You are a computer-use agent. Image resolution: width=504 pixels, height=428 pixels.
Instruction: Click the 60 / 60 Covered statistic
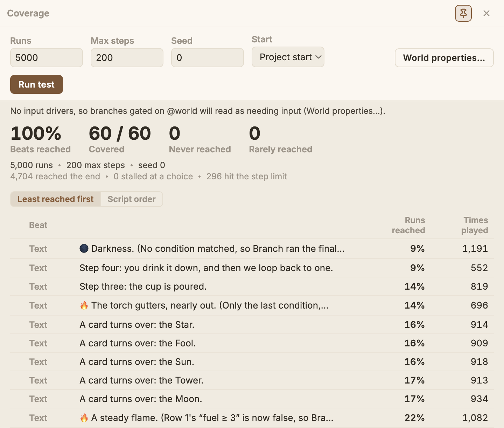pyautogui.click(x=120, y=139)
